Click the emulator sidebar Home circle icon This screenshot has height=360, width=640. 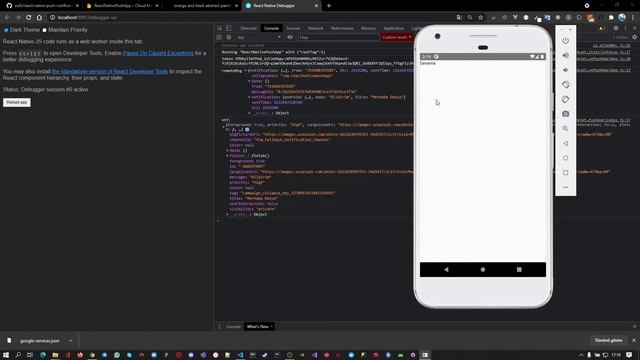[x=565, y=158]
